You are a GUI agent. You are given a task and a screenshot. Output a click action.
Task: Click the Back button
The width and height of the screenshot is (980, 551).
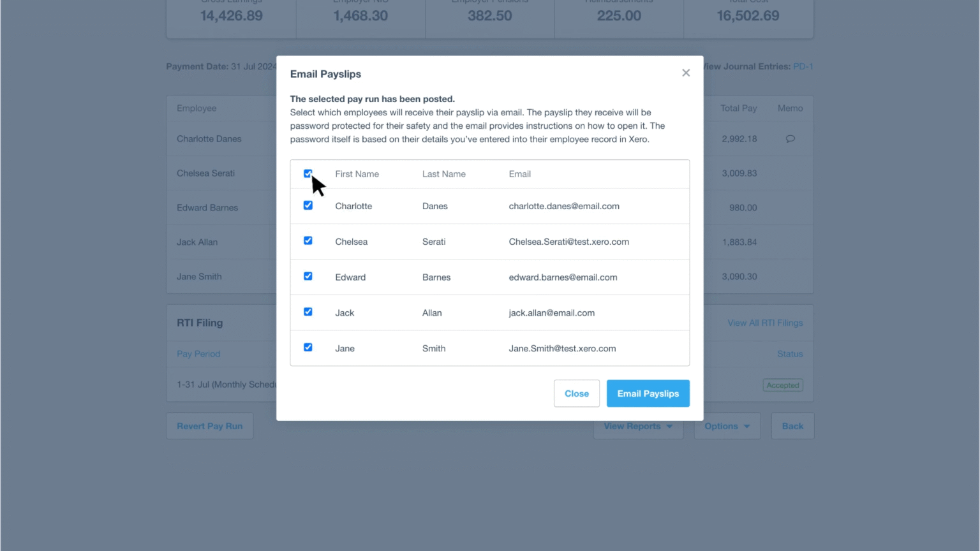coord(792,425)
